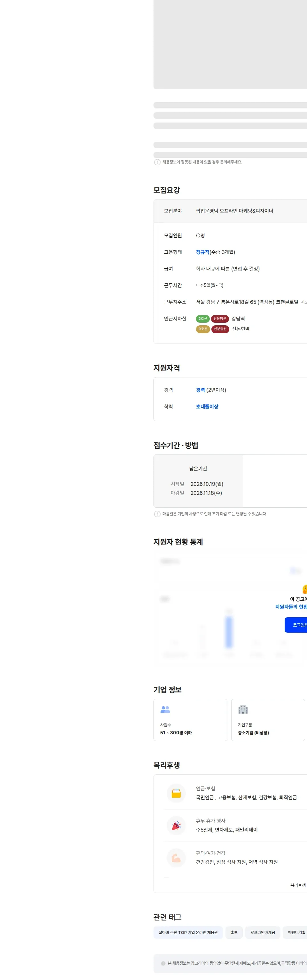The image size is (307, 980).
Task: Click the 팝업운영팀 오프라인 마케팅&디자이너 field text
Action: coord(234,211)
